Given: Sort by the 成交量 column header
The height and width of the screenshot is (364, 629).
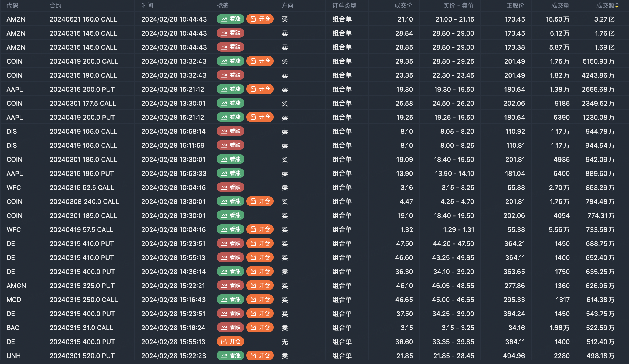Looking at the screenshot, I should (560, 5).
